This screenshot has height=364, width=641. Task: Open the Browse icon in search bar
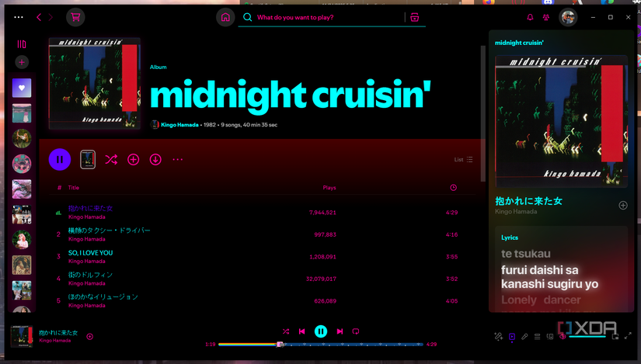(415, 17)
